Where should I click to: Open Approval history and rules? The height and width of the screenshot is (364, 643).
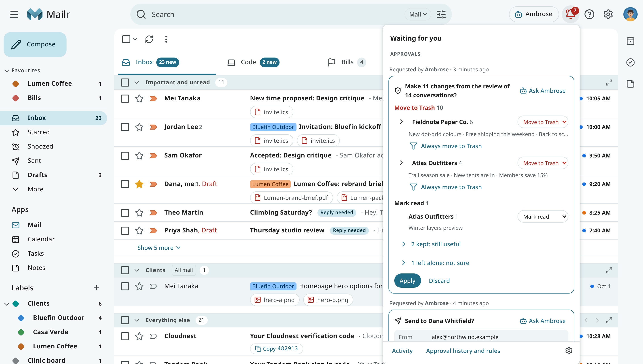click(463, 350)
